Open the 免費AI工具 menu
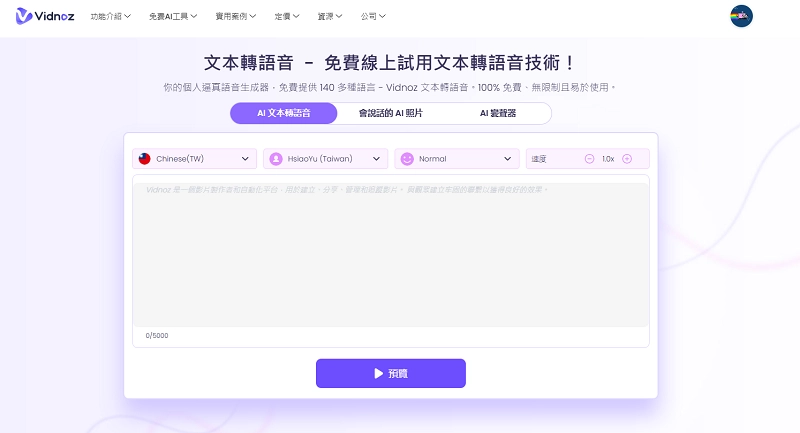Image resolution: width=800 pixels, height=433 pixels. click(x=173, y=16)
